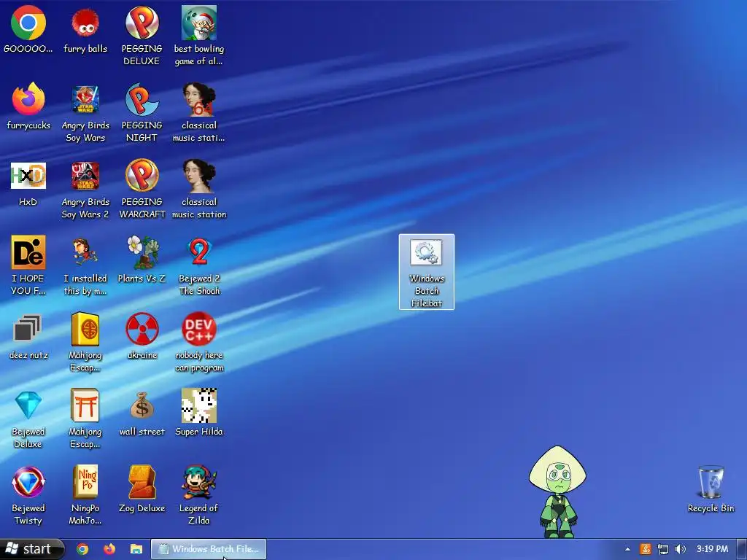Viewport: 747px width, 560px height.
Task: Launch Chrome from the taskbar
Action: pos(82,549)
